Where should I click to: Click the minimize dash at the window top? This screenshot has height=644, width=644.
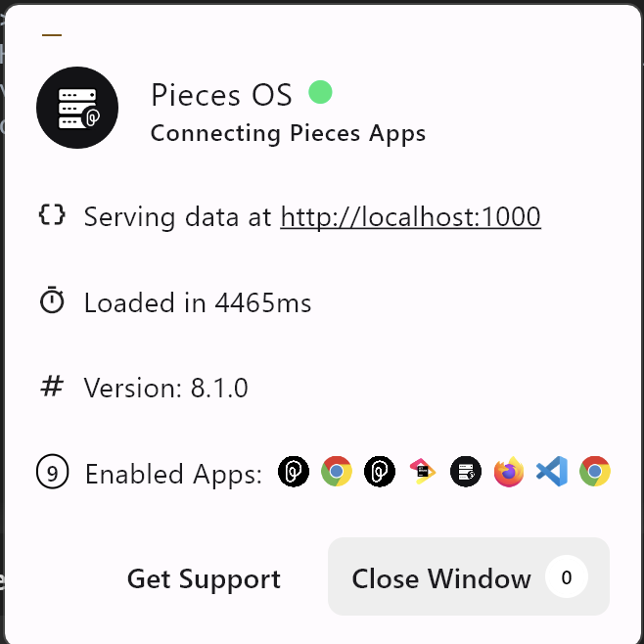click(52, 35)
